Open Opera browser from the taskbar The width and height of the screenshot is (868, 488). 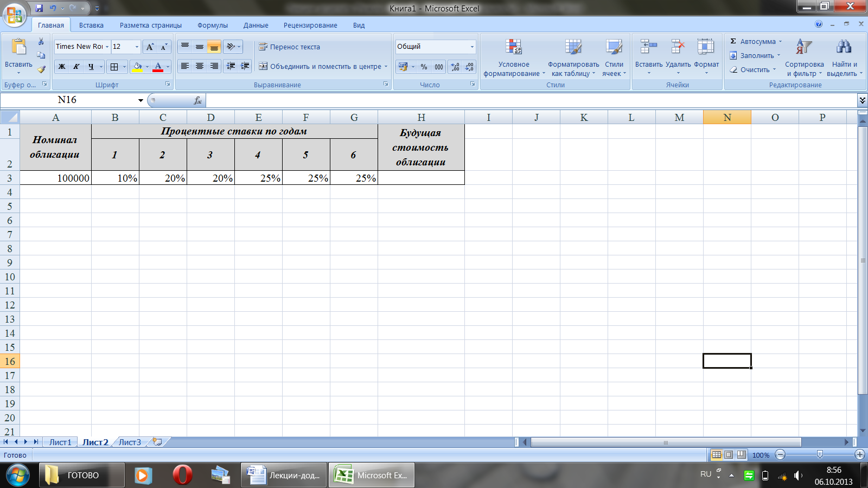point(182,475)
